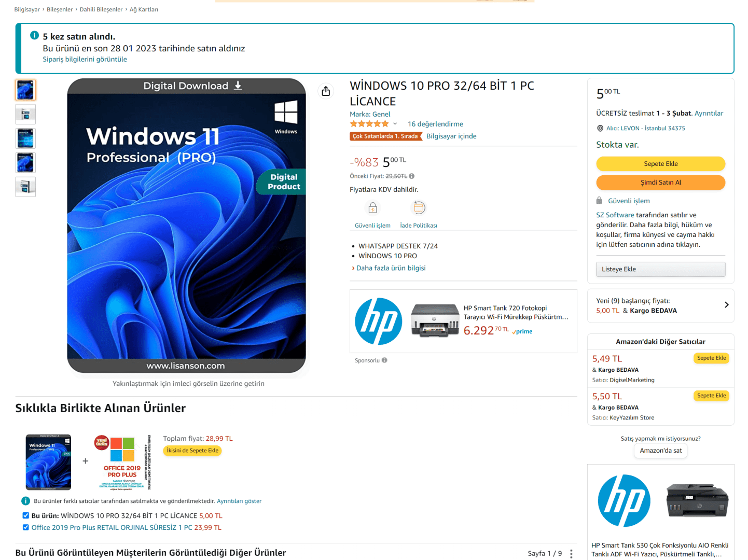Image resolution: width=748 pixels, height=560 pixels.
Task: Click the share icon beside product image
Action: [326, 91]
